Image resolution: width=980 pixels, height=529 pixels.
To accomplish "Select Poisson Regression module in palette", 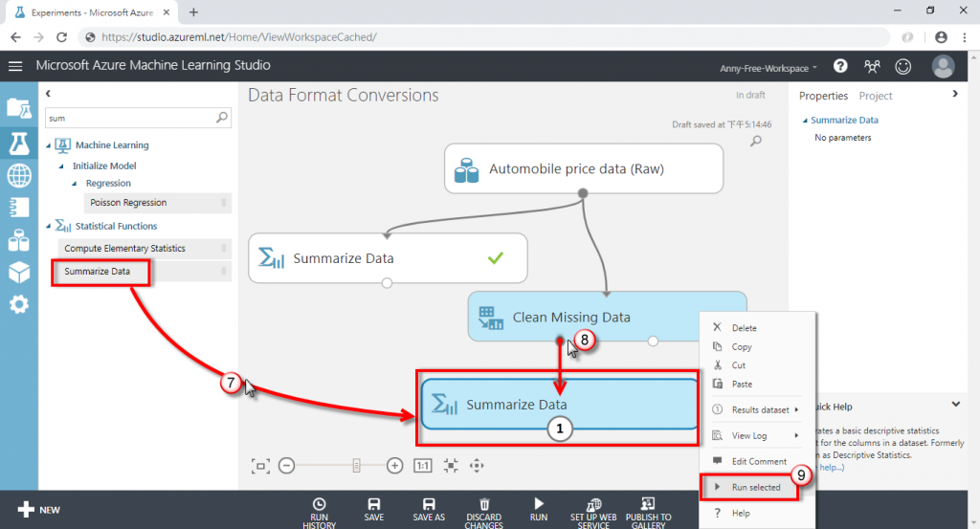I will click(x=157, y=203).
